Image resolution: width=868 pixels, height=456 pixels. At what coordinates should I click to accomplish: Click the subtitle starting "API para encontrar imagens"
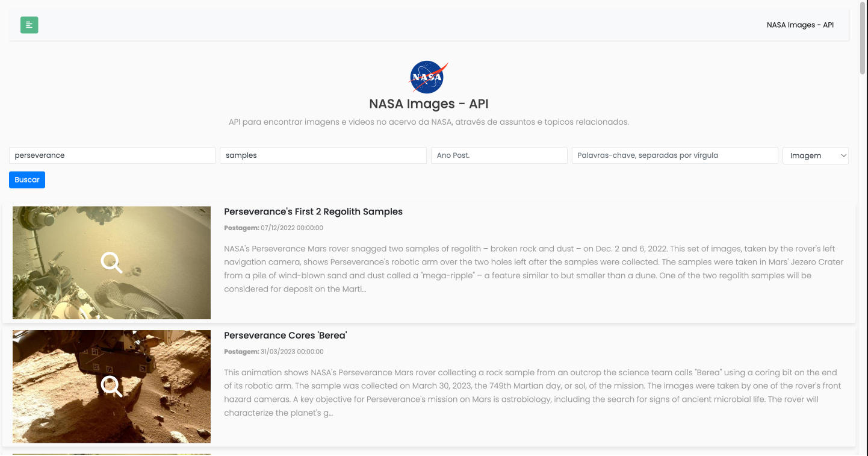429,122
